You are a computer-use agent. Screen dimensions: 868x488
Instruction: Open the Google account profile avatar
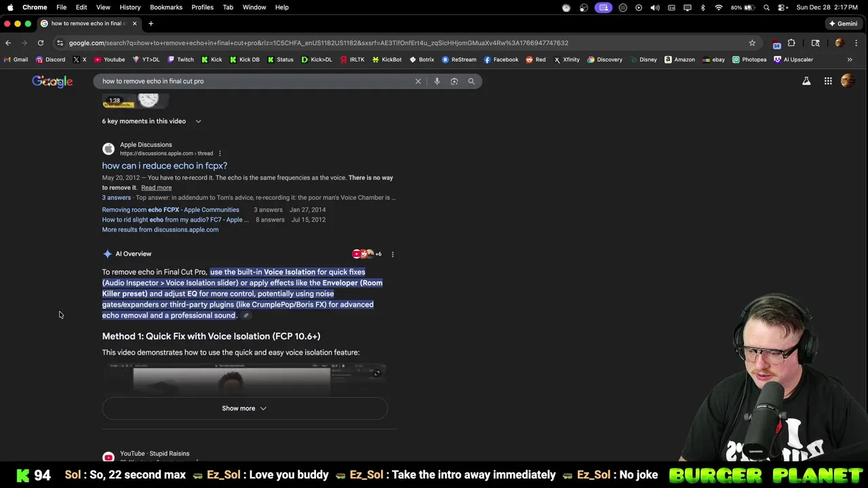[848, 81]
